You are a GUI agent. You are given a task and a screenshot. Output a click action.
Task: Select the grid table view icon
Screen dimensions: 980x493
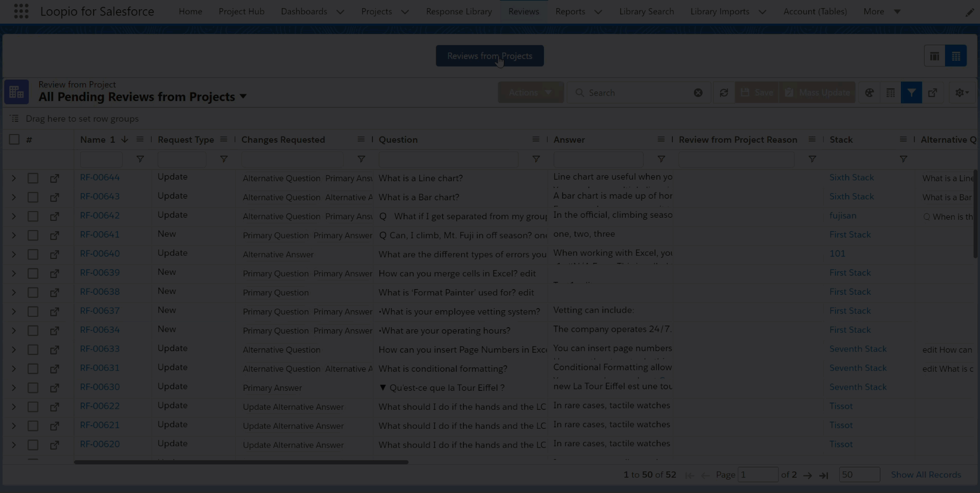pos(956,56)
